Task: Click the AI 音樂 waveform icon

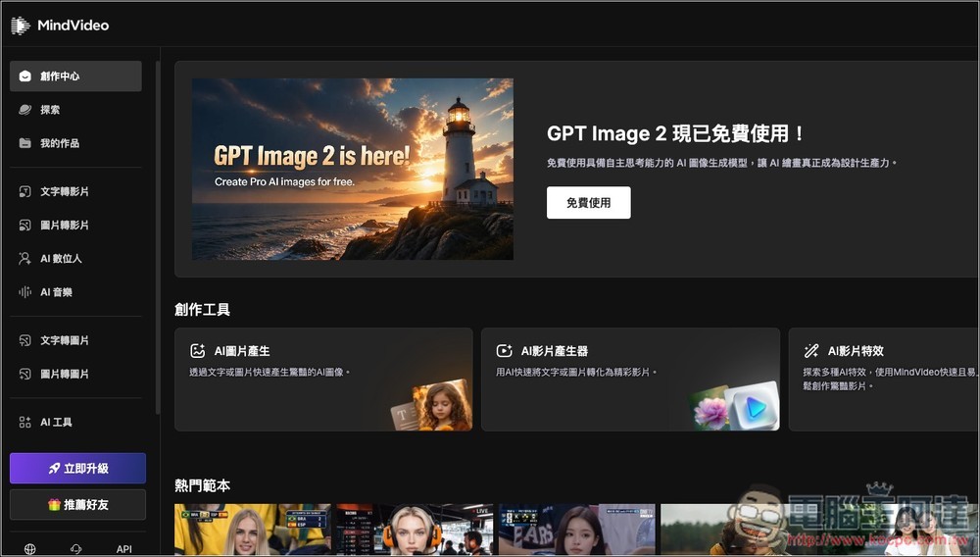Action: click(x=25, y=292)
